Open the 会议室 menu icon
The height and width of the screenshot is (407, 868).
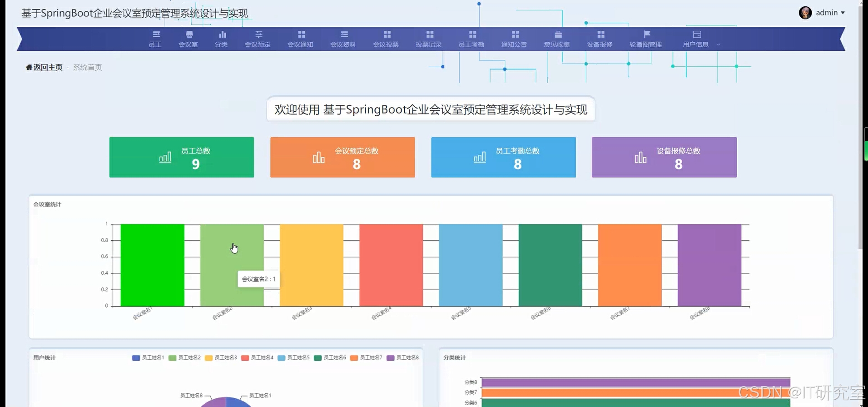click(189, 35)
